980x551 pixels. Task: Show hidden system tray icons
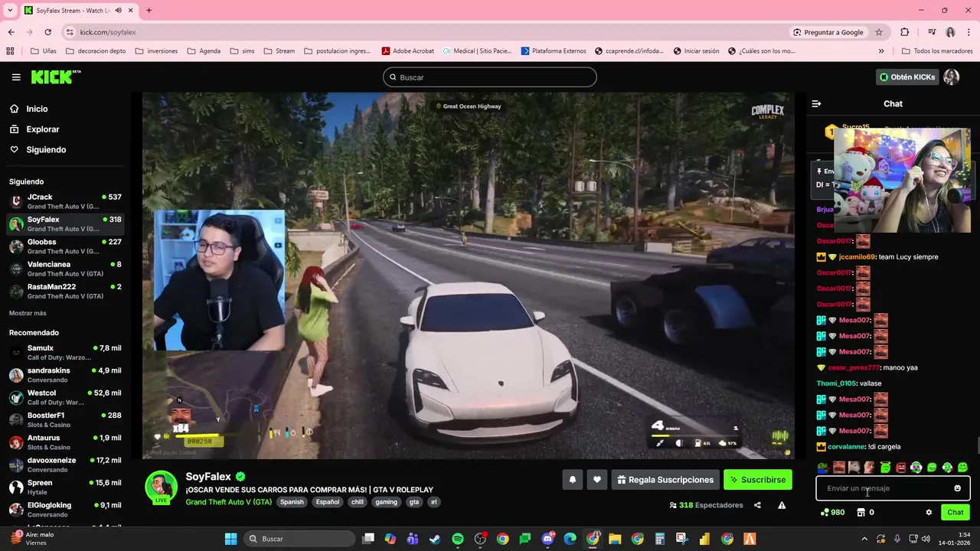click(864, 539)
